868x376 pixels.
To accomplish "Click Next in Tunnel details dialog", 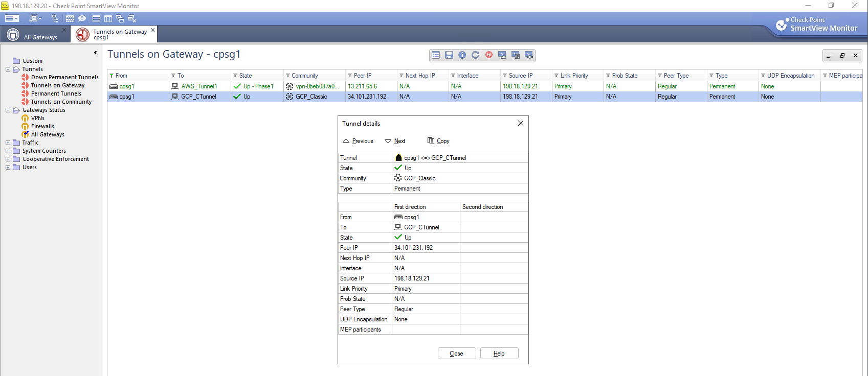I will (x=395, y=141).
